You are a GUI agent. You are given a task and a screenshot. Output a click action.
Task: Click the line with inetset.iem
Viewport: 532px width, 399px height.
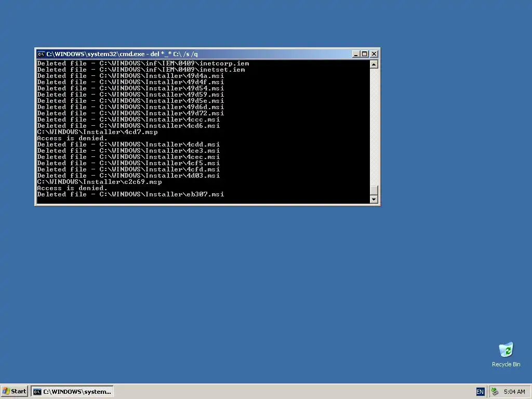pos(141,70)
